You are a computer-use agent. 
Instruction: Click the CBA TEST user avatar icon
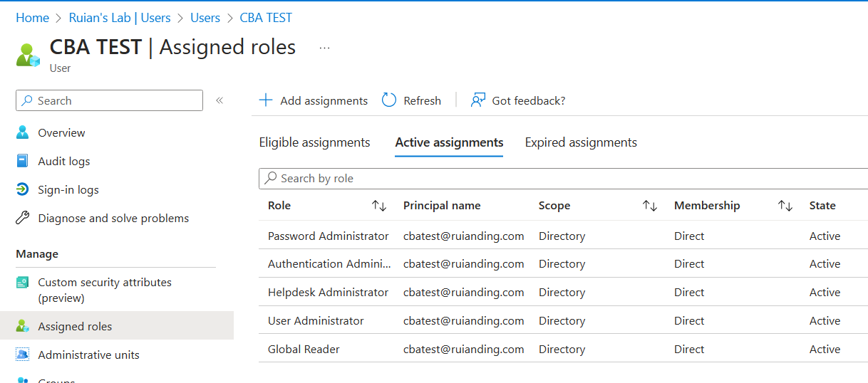[29, 55]
